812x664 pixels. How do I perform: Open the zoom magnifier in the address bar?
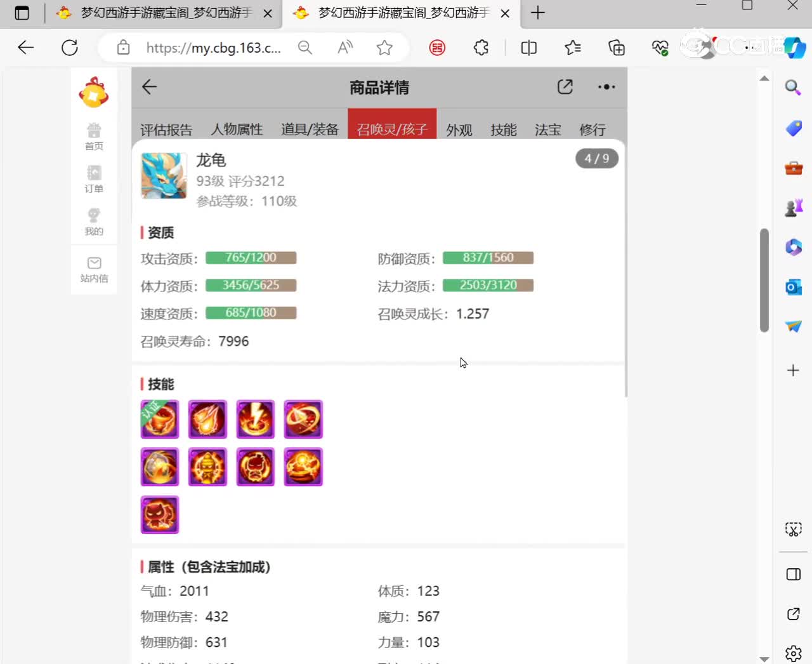305,48
